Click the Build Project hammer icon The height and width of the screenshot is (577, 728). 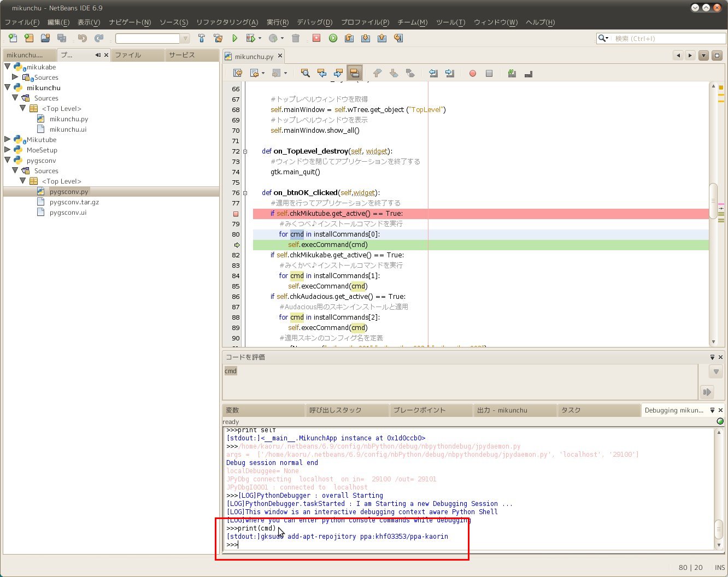202,38
